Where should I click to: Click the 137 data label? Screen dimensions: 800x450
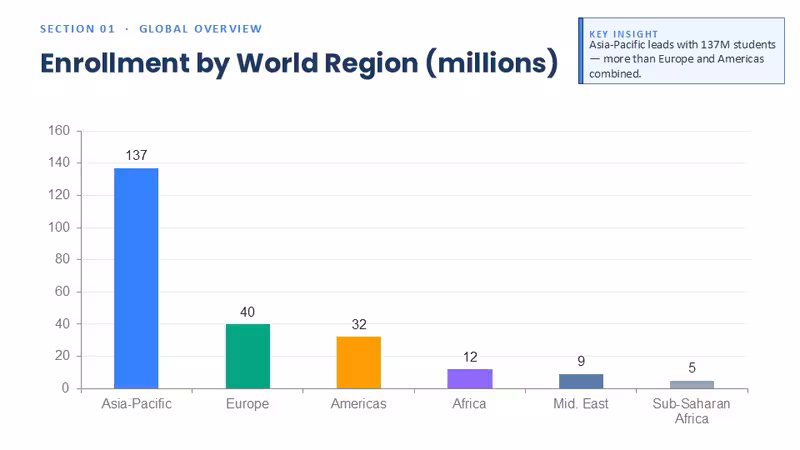137,156
